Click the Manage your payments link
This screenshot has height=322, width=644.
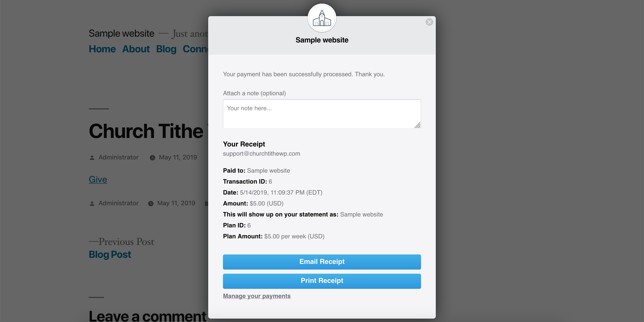coord(257,296)
